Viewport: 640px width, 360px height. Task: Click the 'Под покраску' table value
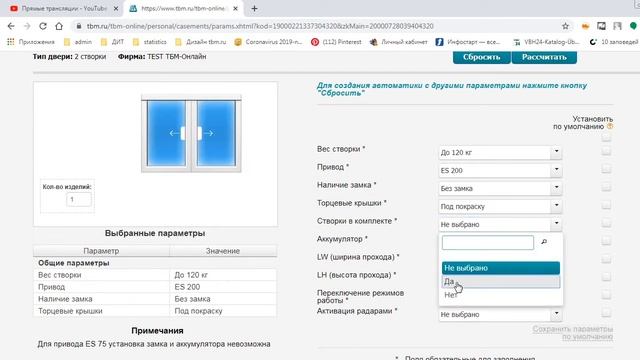[198, 311]
